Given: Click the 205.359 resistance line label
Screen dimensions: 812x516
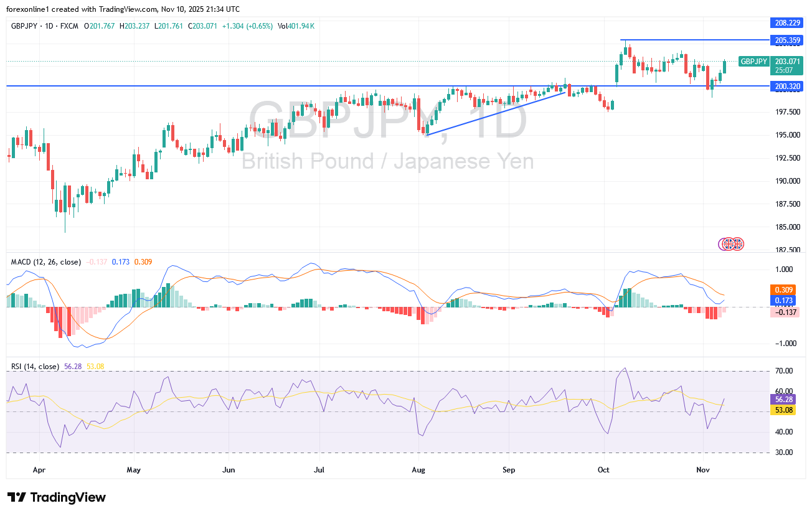Looking at the screenshot, I should pos(788,40).
